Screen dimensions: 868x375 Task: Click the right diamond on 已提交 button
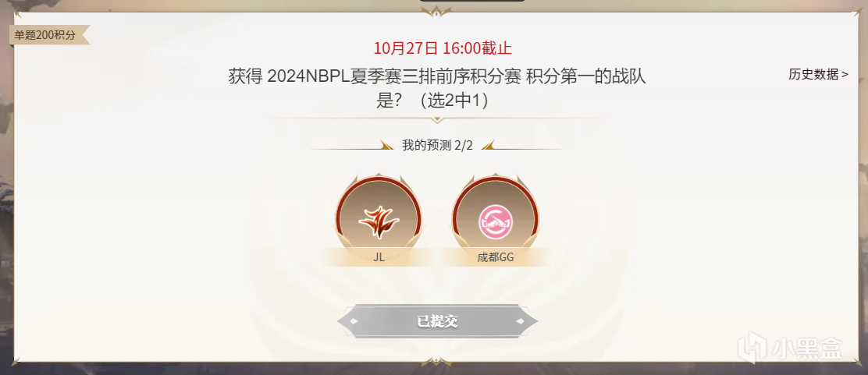(520, 320)
